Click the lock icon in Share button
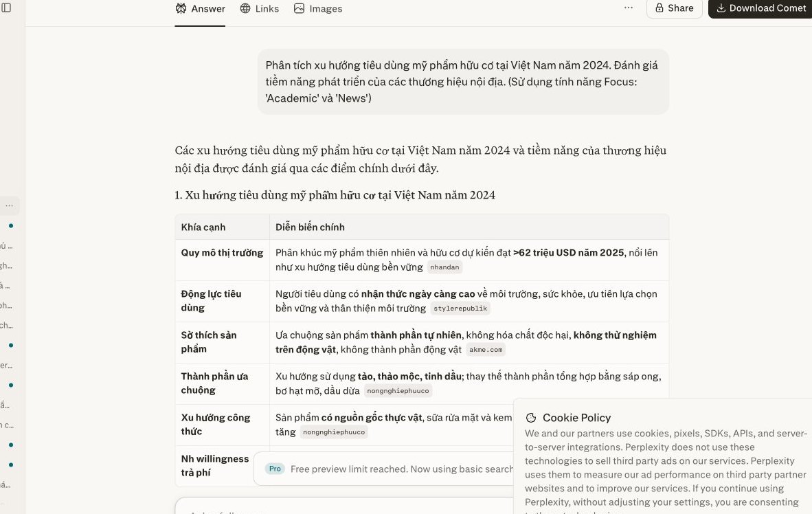The height and width of the screenshot is (514, 812). point(659,8)
